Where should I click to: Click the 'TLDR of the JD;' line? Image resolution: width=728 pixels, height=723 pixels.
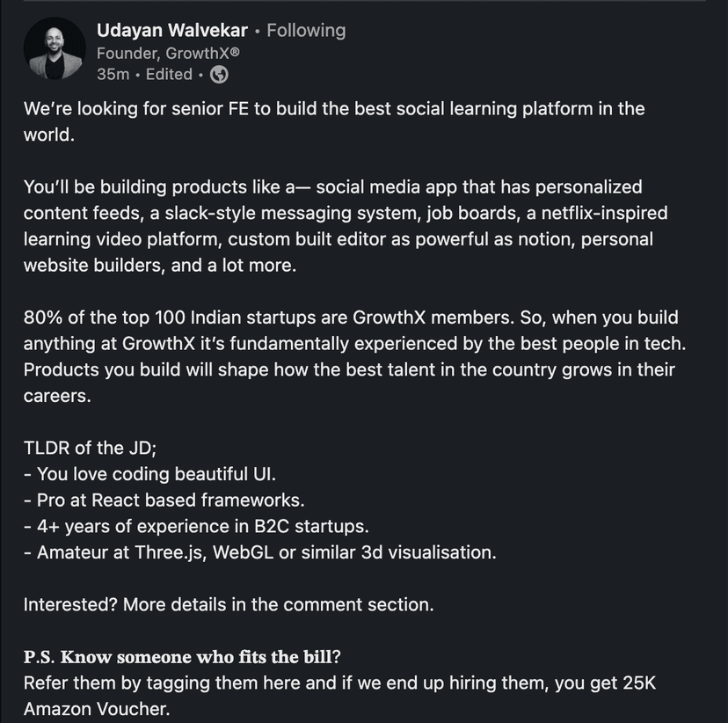click(90, 448)
